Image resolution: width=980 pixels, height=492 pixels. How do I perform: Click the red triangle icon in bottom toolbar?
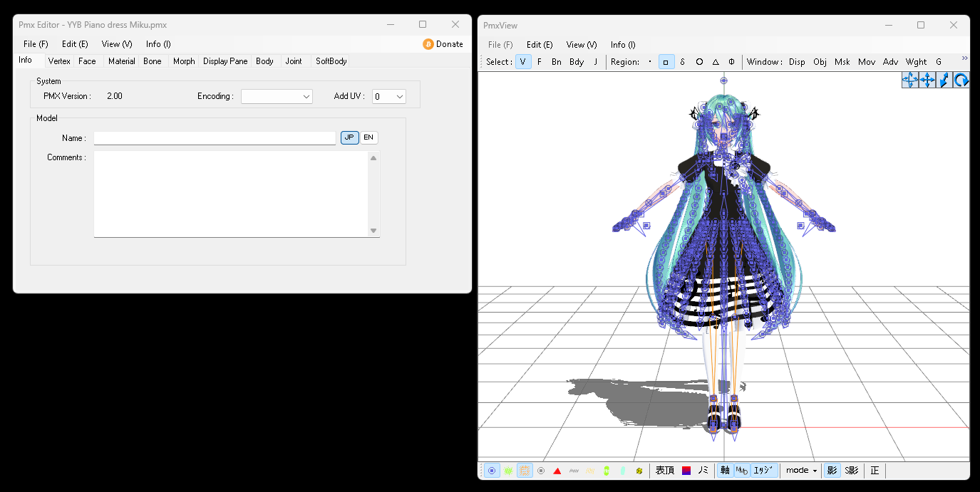pyautogui.click(x=557, y=471)
